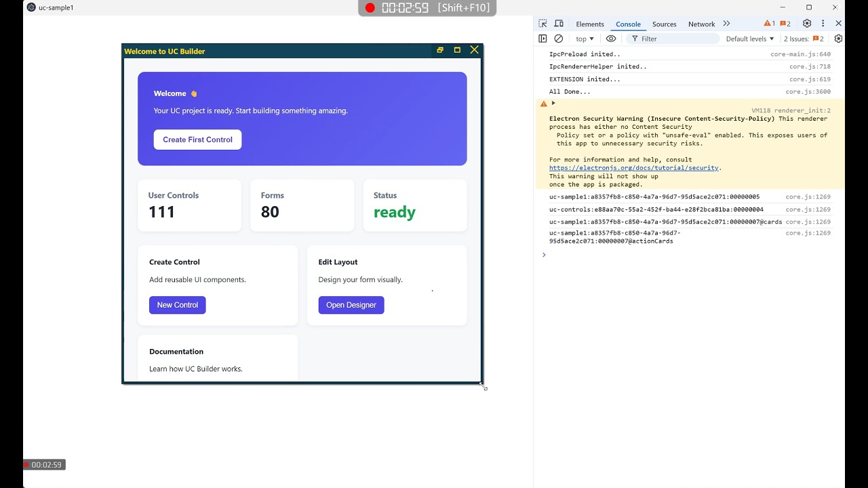Open the core.js:3600 source link
Viewport: 868px width, 488px height.
808,91
